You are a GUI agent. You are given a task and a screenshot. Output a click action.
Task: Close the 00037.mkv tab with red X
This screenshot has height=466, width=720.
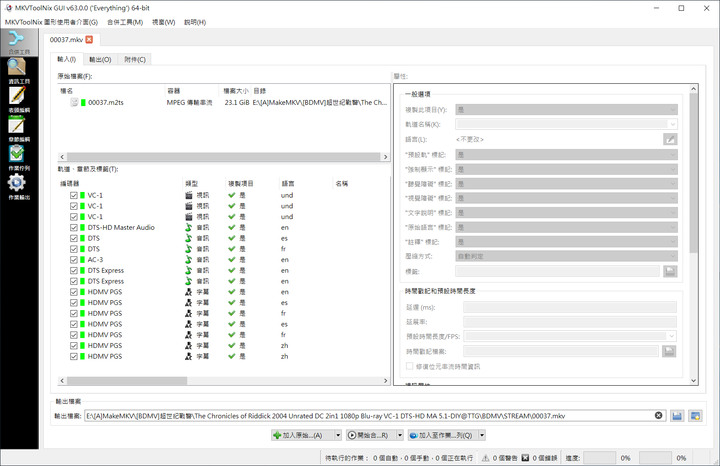tap(89, 39)
